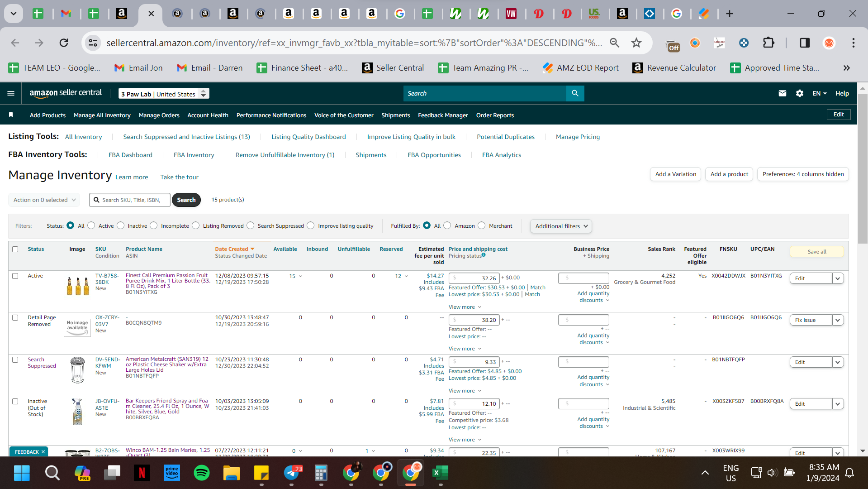Expand Edit dropdown arrow for TV-B758-38DK

(838, 278)
